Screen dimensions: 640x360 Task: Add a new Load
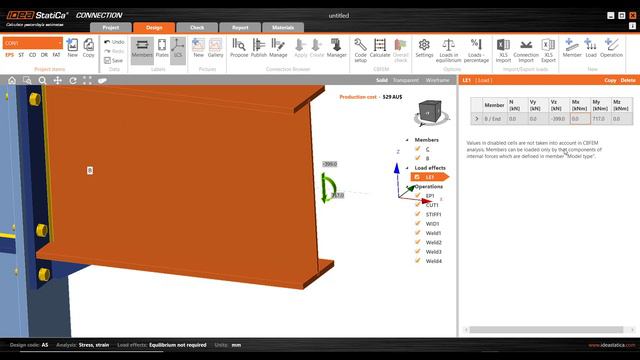click(x=591, y=48)
